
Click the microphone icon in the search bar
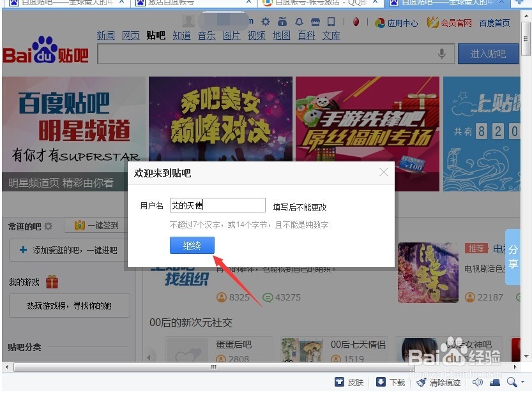(x=442, y=54)
